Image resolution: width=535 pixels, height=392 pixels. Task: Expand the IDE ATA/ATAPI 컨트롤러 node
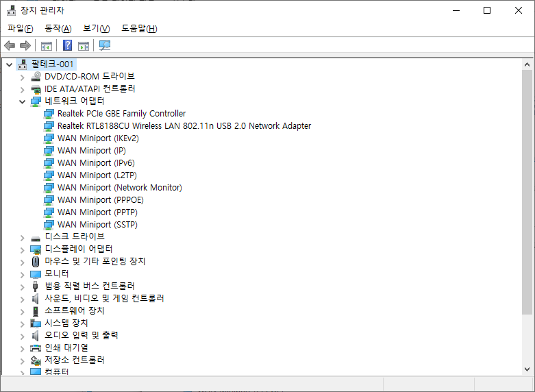click(x=23, y=90)
